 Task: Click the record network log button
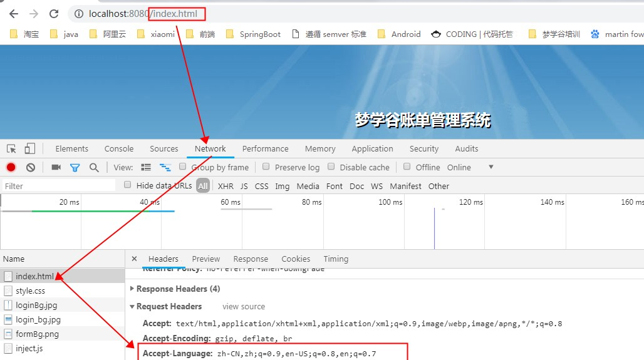click(11, 167)
